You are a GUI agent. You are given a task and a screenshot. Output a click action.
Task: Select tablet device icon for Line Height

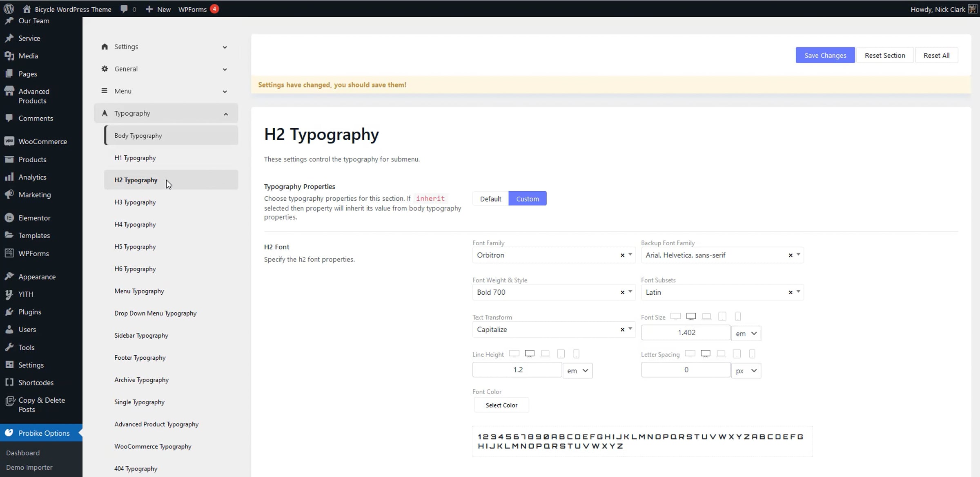click(561, 354)
